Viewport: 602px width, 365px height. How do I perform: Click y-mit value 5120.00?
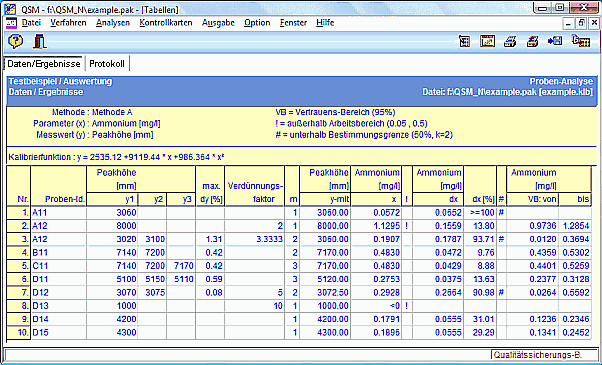tap(325, 279)
